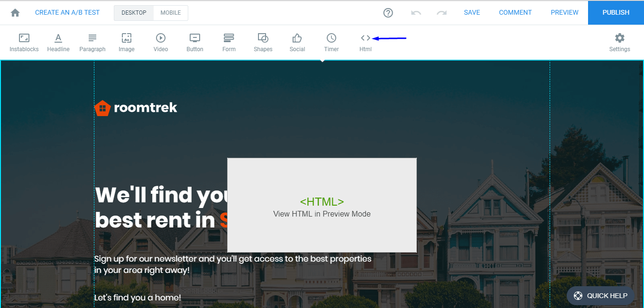The image size is (644, 308).
Task: Add an Html code block
Action: (x=366, y=43)
